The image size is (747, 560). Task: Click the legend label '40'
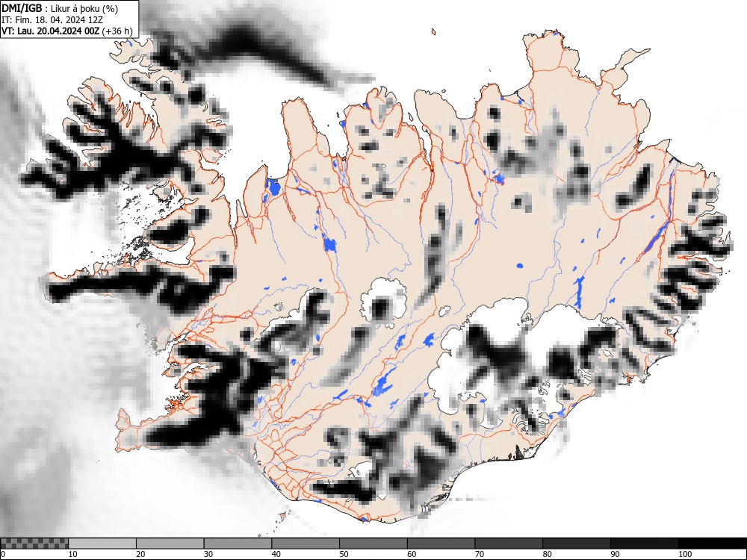[276, 554]
